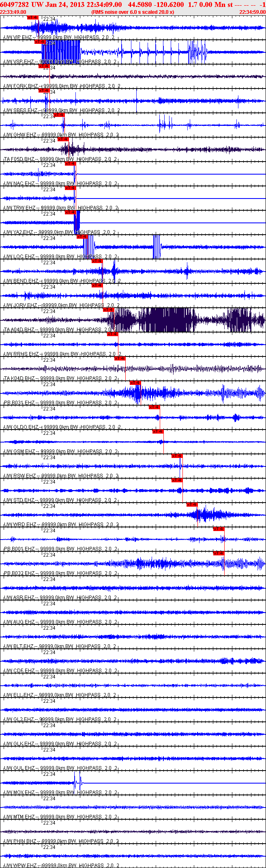Click the start time 22:33:49.00 label
The image size is (266, 868).
pyautogui.click(x=13, y=12)
